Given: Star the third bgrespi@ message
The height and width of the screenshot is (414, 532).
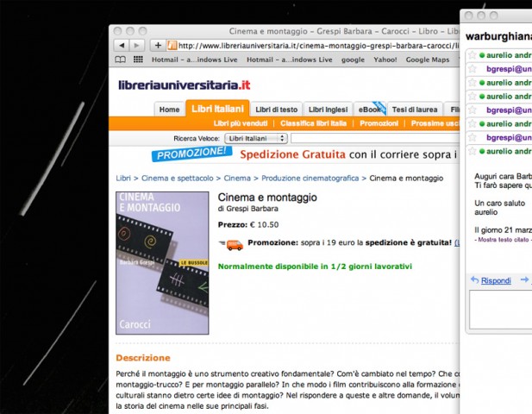Looking at the screenshot, I should click(473, 137).
